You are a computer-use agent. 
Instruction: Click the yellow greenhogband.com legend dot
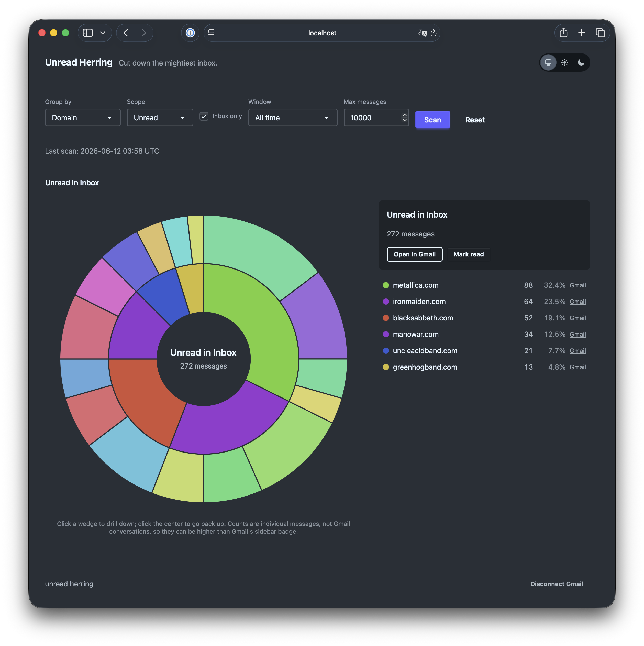pyautogui.click(x=386, y=367)
